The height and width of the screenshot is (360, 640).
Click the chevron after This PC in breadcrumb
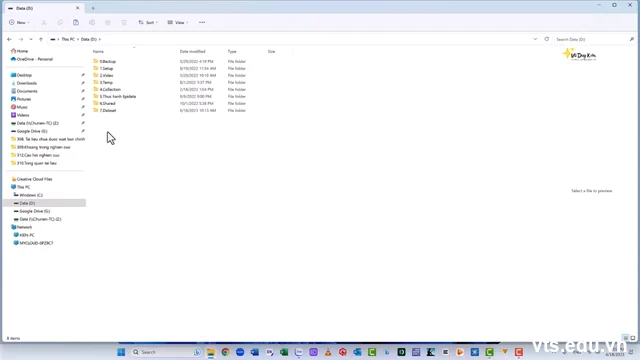[78, 39]
